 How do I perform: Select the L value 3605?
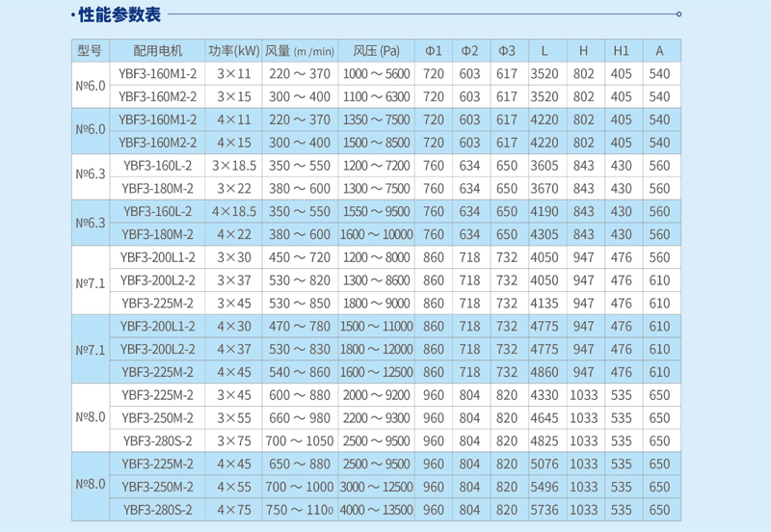coord(545,166)
